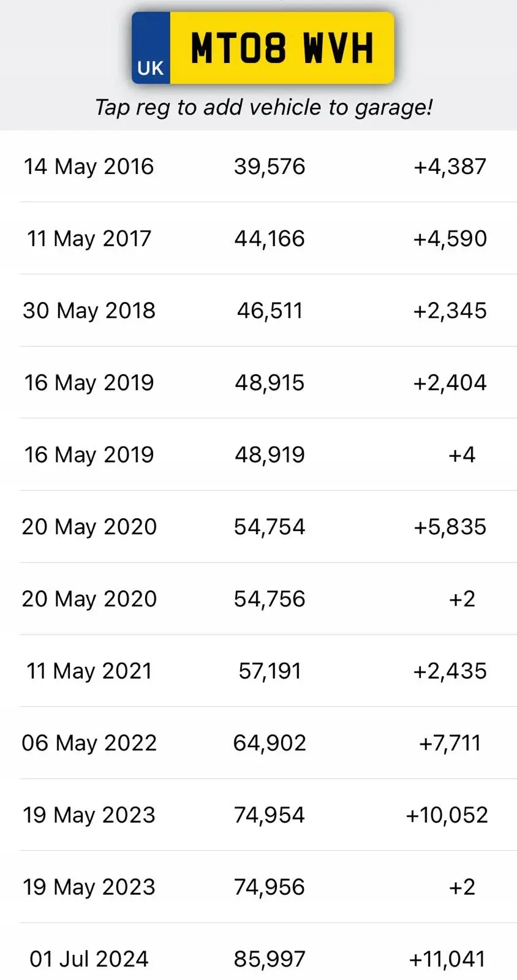The height and width of the screenshot is (980, 517).
Task: Click the +7,711 mileage increase
Action: coord(450,743)
